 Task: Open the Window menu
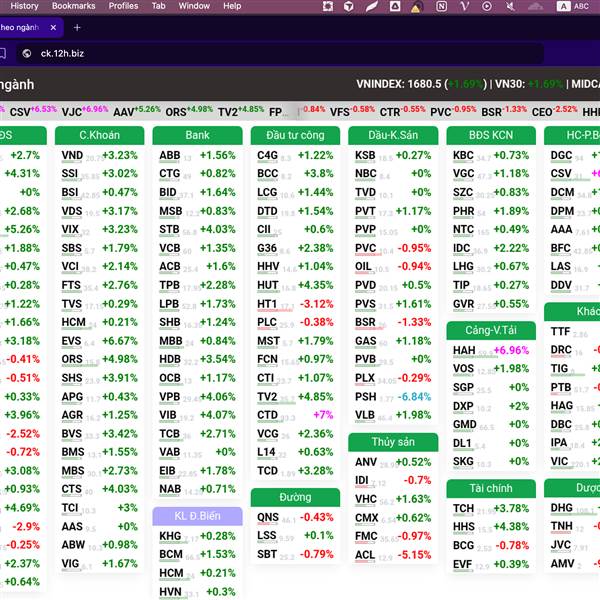pos(194,6)
